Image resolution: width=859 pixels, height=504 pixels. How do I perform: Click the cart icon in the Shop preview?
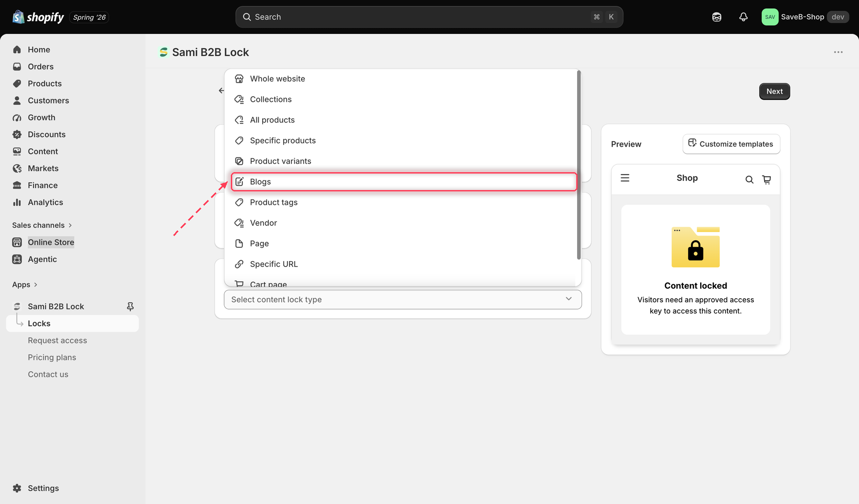(x=766, y=180)
